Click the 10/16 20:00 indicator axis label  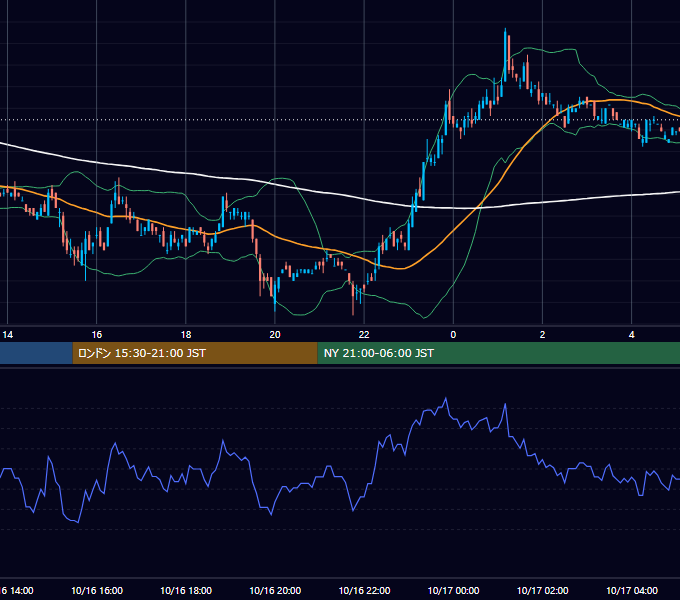pyautogui.click(x=275, y=590)
